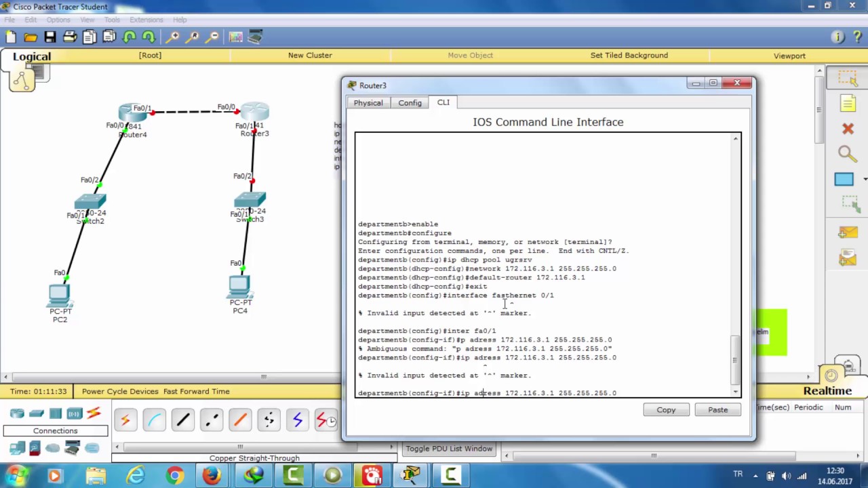Image resolution: width=868 pixels, height=488 pixels.
Task: Click the New file icon
Action: (x=11, y=37)
